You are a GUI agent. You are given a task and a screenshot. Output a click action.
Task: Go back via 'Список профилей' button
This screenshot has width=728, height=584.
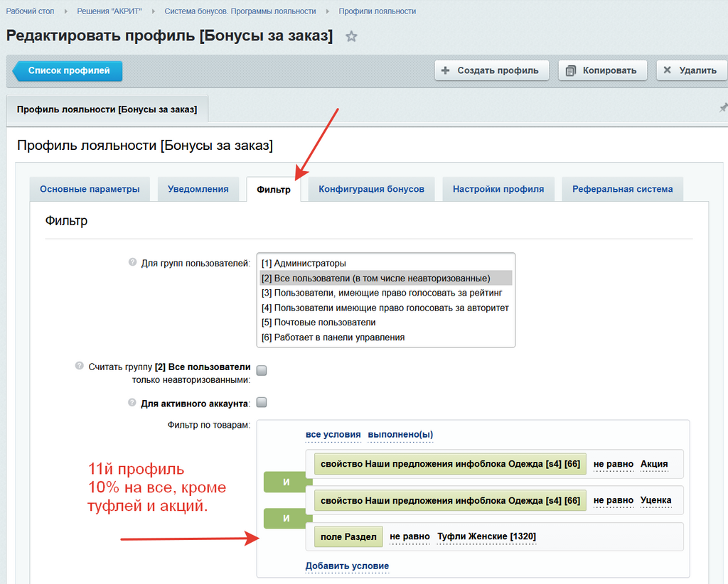pos(68,71)
